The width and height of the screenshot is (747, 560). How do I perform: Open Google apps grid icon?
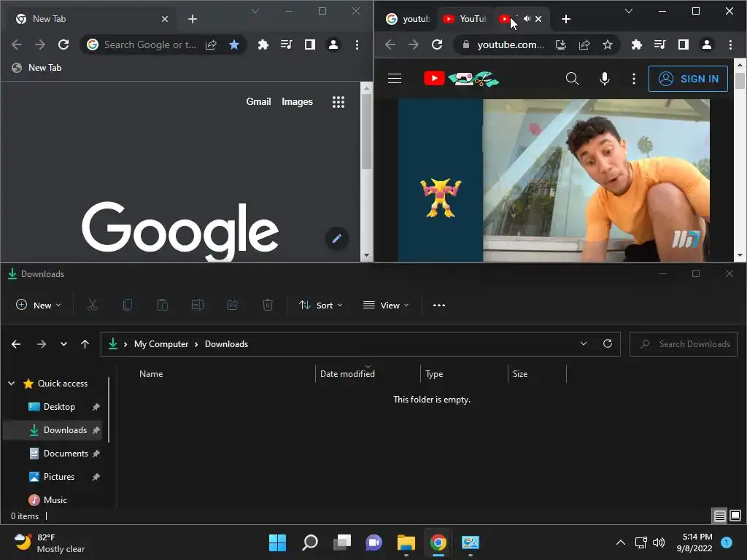click(x=338, y=102)
